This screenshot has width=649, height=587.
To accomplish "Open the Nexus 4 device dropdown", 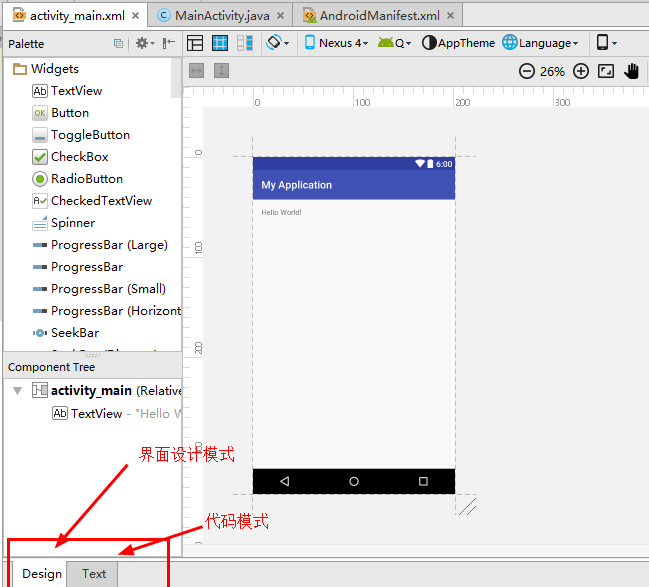I will click(336, 43).
